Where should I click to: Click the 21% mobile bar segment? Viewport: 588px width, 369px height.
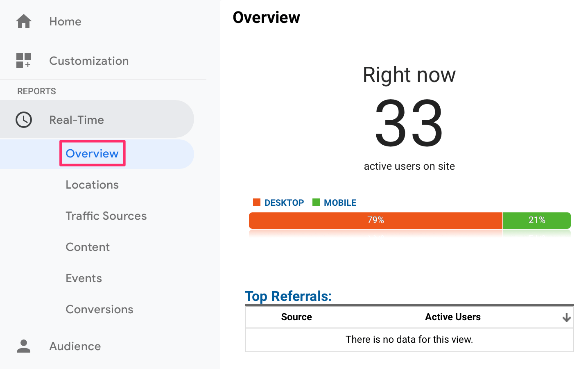coord(536,220)
